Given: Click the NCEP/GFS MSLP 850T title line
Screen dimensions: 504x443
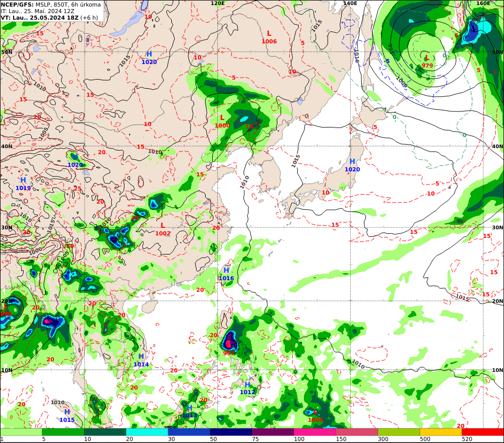Looking at the screenshot, I should pyautogui.click(x=51, y=5).
